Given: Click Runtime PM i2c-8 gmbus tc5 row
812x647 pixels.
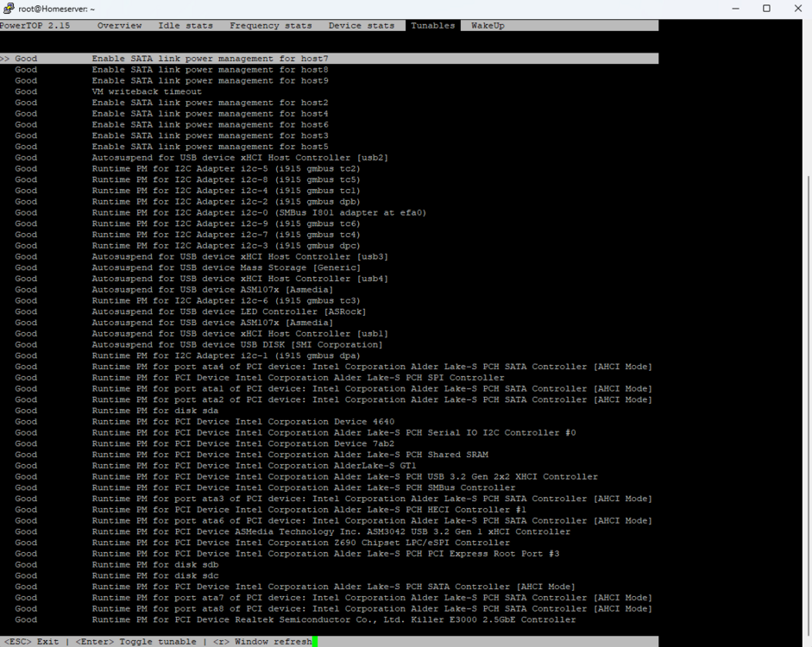Looking at the screenshot, I should click(187, 179).
